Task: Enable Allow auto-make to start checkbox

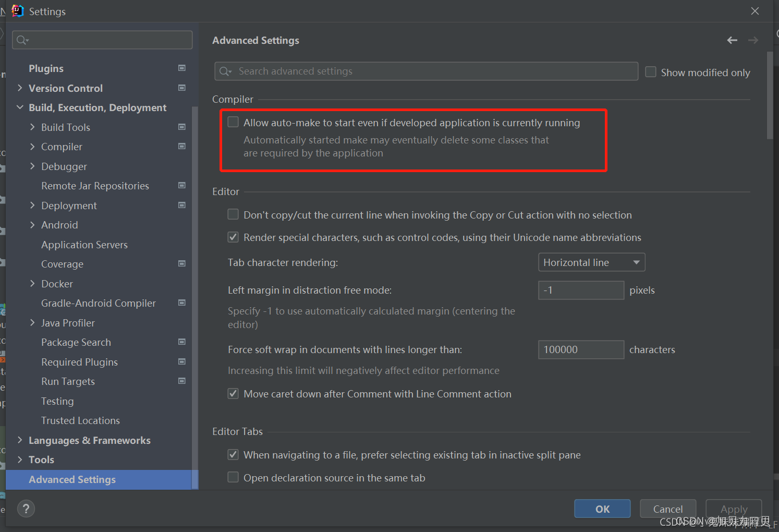Action: coord(233,122)
